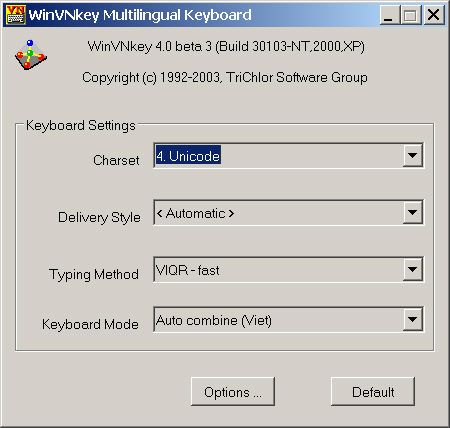The image size is (450, 428).
Task: Click the WinVNkey colorful logo icon
Action: [31, 55]
